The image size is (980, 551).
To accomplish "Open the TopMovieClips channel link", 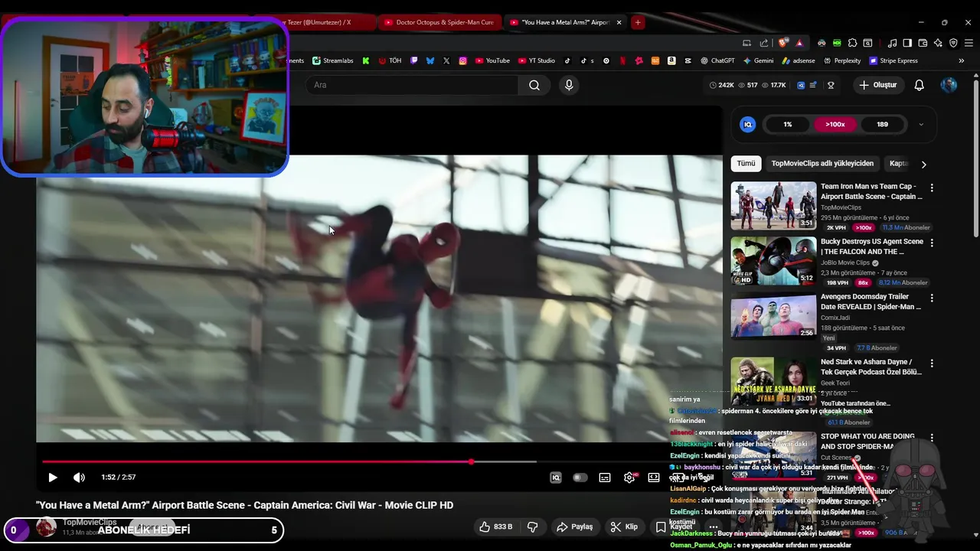I will [90, 522].
